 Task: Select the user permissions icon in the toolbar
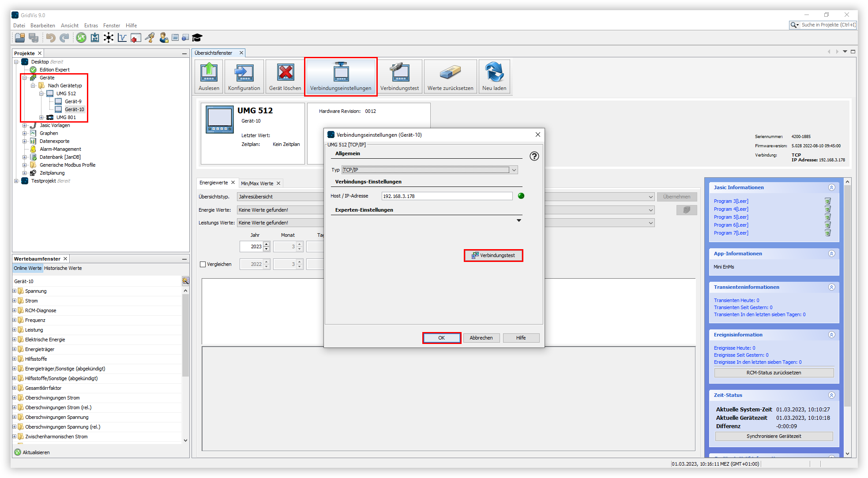pos(164,38)
